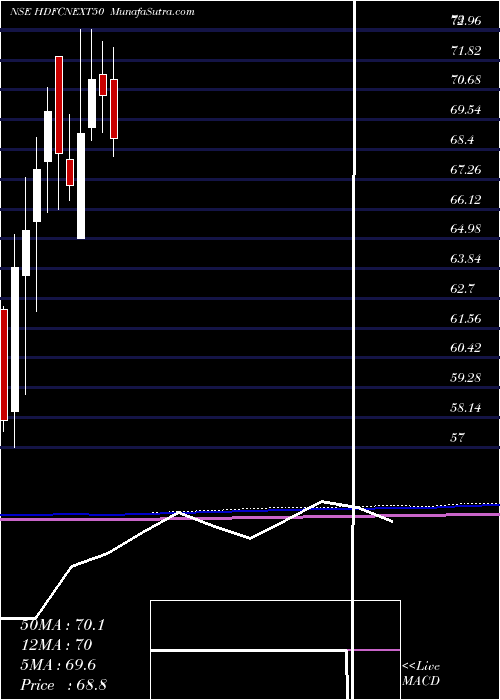
Task: Click the tall red candlestick near 71.82
Action: click(x=59, y=105)
